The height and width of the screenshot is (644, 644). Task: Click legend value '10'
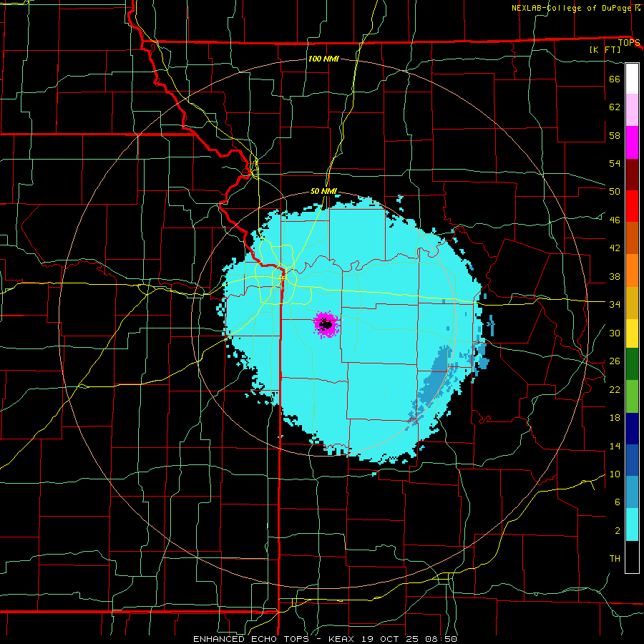tap(615, 474)
